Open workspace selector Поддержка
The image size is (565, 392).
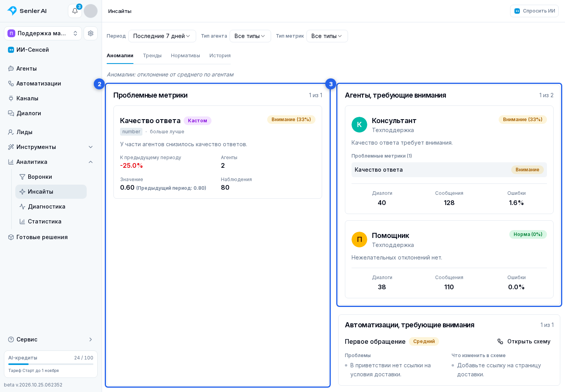pos(43,33)
